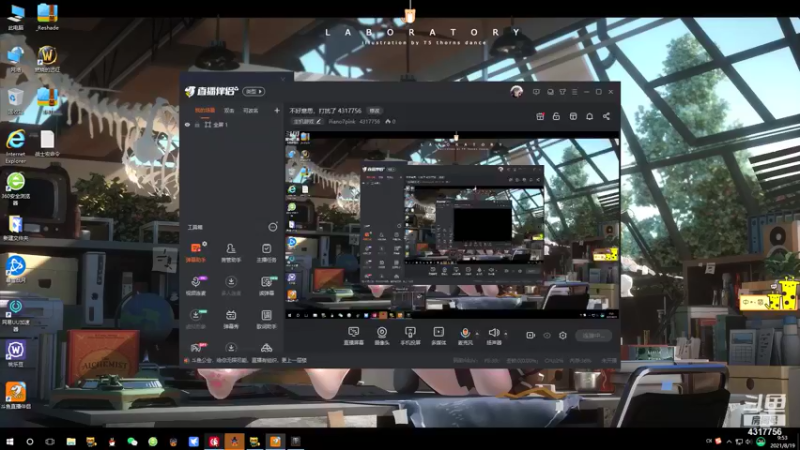Switch to the third scene tab
800x450 pixels.
click(x=251, y=110)
